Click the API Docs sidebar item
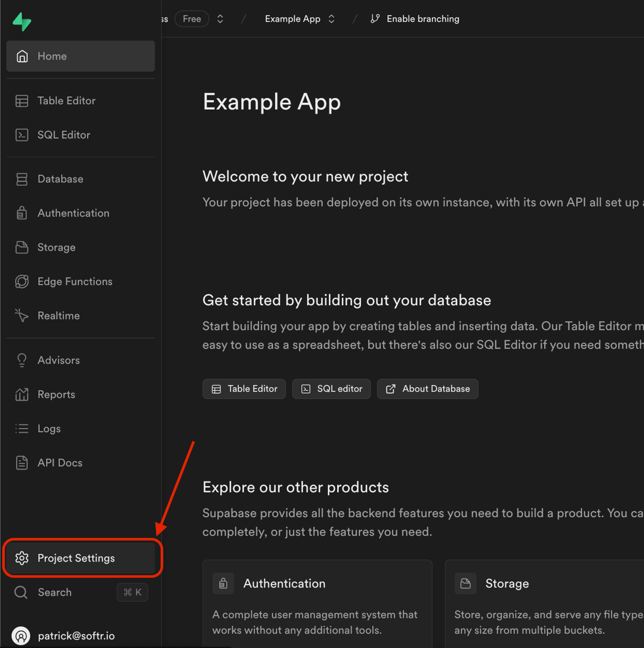Viewport: 644px width, 648px height. 60,462
